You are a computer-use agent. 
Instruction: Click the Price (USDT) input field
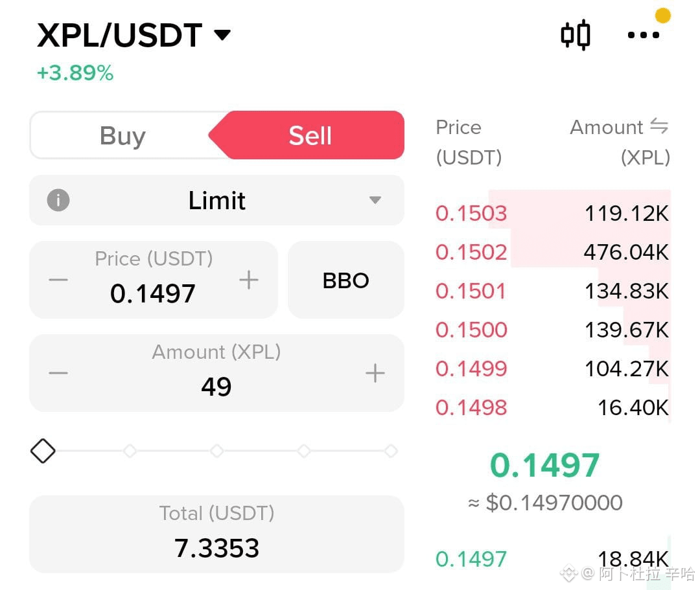coord(153,280)
